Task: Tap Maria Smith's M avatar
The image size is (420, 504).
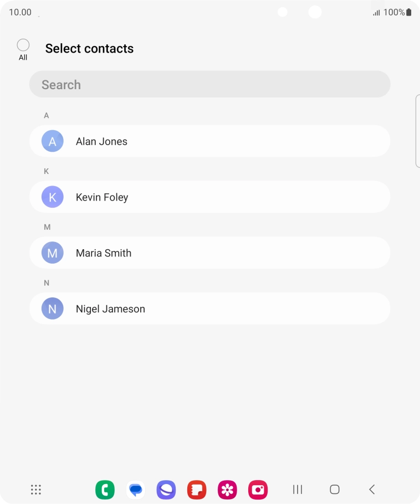Action: (53, 253)
